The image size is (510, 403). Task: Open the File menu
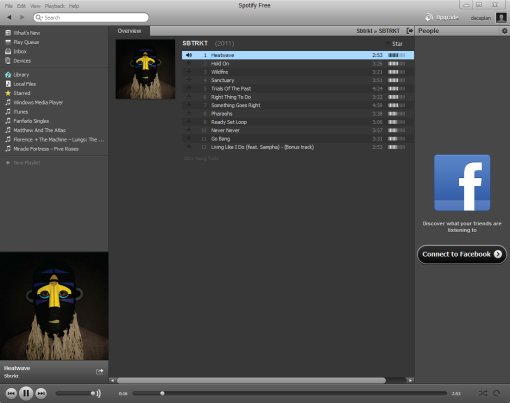pyautogui.click(x=9, y=6)
